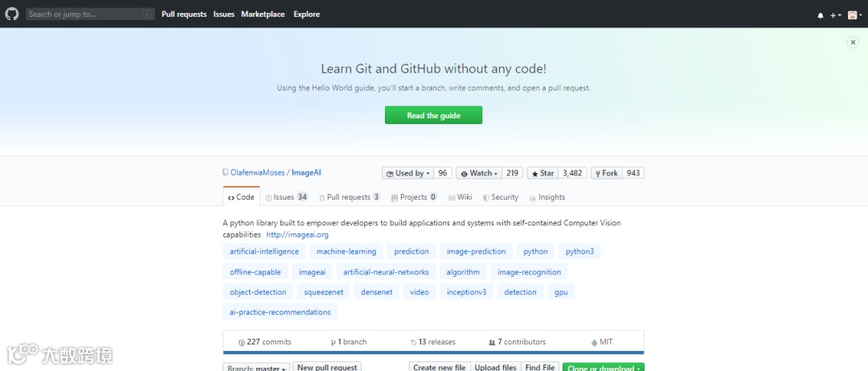This screenshot has width=868, height=371.
Task: Select the artificial-neural-networks topic tag
Action: click(x=386, y=272)
